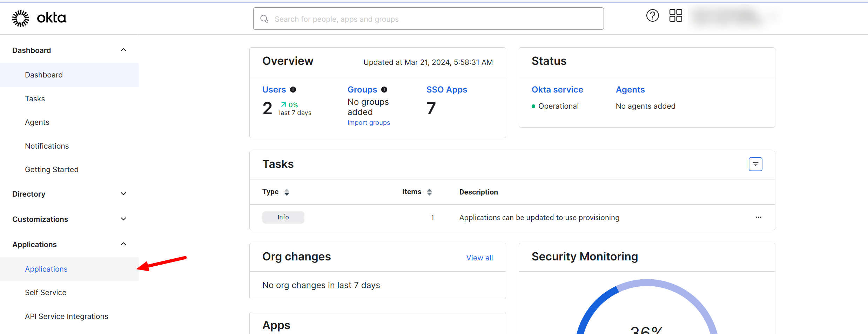Expand the Directory sidebar section
This screenshot has height=334, width=868.
point(123,194)
